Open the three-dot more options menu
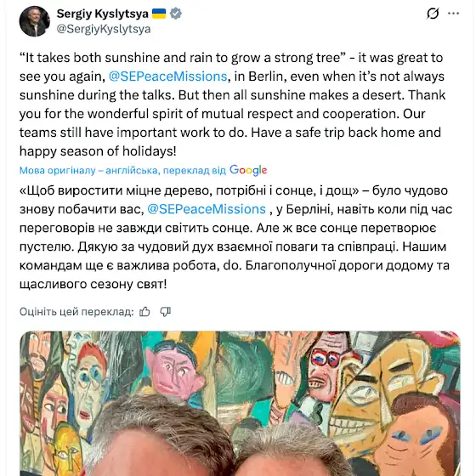Image resolution: width=476 pixels, height=476 pixels. (x=454, y=14)
